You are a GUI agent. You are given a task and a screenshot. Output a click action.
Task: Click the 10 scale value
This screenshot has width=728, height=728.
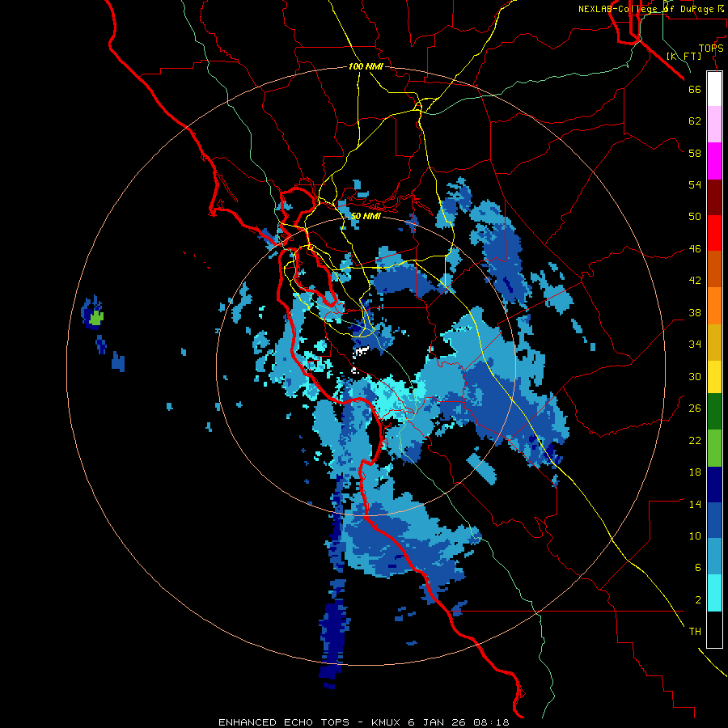pyautogui.click(x=695, y=535)
